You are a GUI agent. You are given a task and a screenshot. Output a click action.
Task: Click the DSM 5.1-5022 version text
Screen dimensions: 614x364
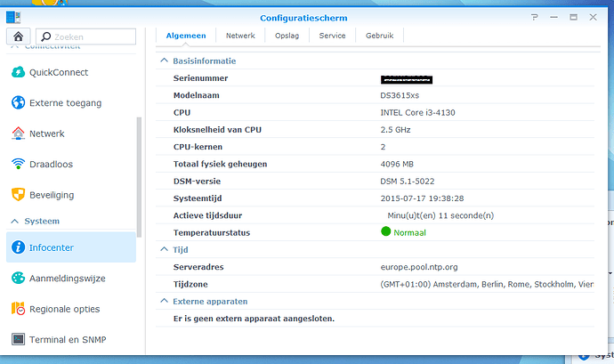click(x=408, y=181)
